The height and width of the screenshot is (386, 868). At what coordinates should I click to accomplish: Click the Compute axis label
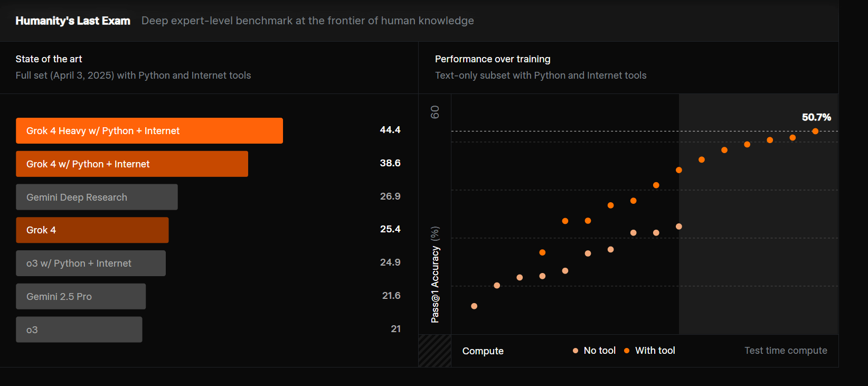pos(483,351)
